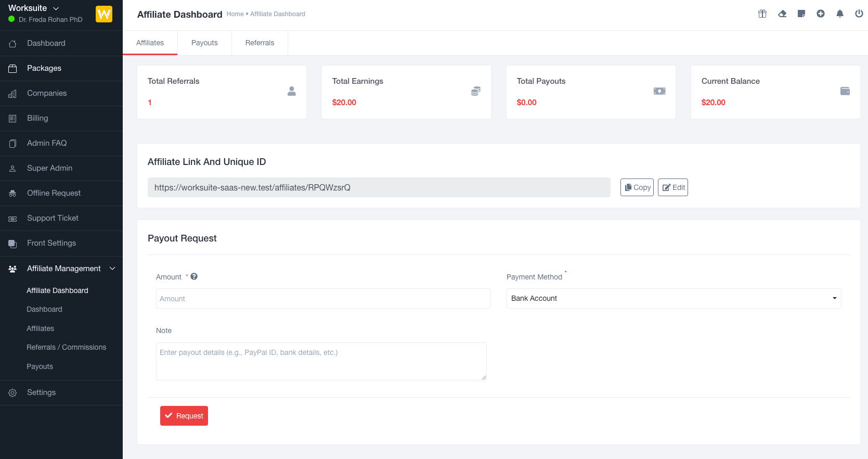This screenshot has height=459, width=868.
Task: Click the Home breadcrumb link
Action: pyautogui.click(x=235, y=14)
